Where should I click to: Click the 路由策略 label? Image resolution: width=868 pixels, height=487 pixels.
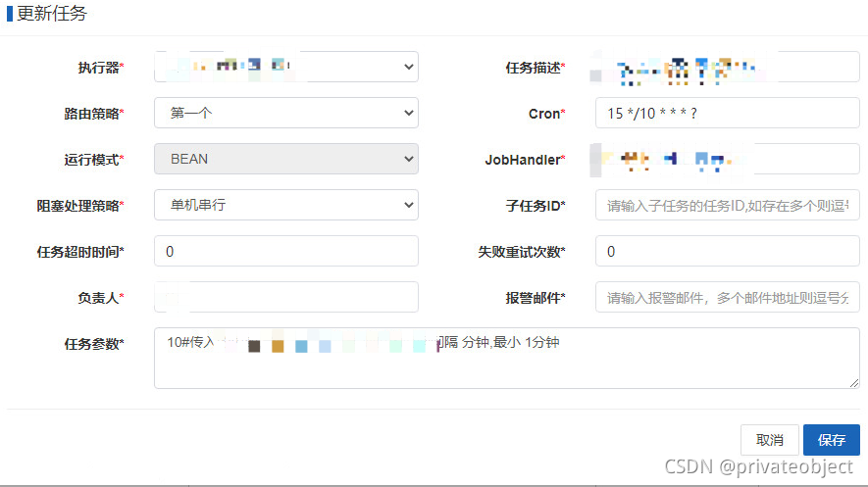click(x=94, y=114)
